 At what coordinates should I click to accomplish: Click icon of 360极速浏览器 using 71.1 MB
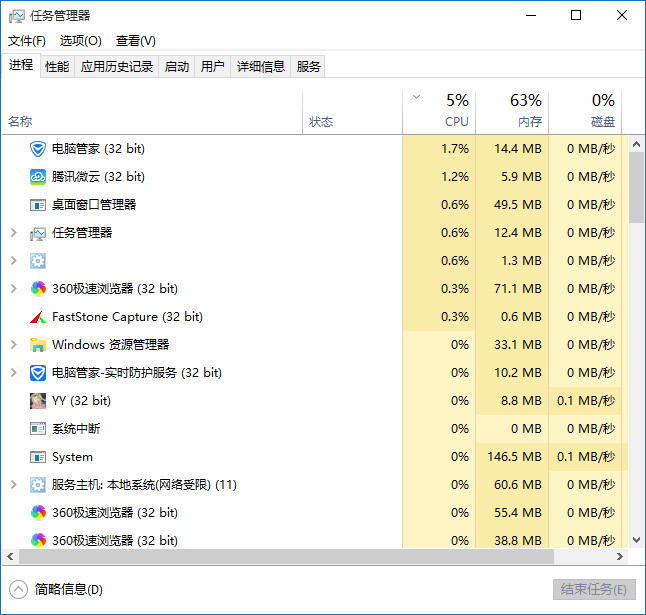(38, 289)
